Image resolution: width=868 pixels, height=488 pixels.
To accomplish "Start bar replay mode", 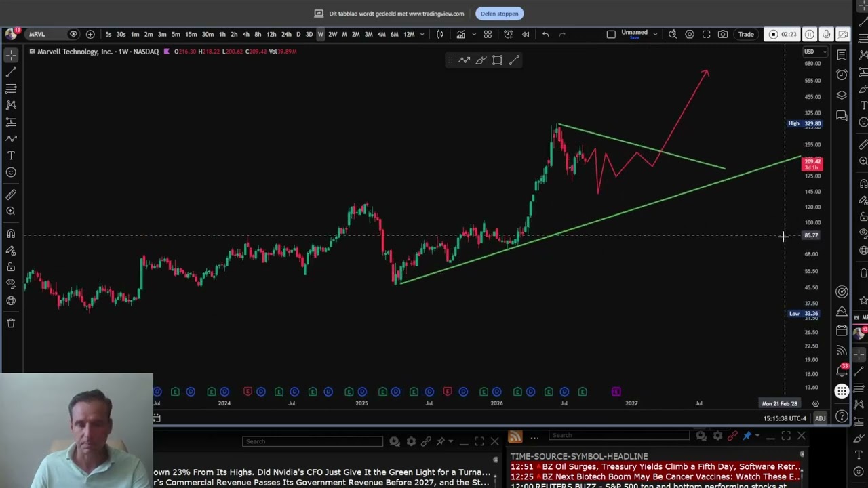I will (526, 34).
